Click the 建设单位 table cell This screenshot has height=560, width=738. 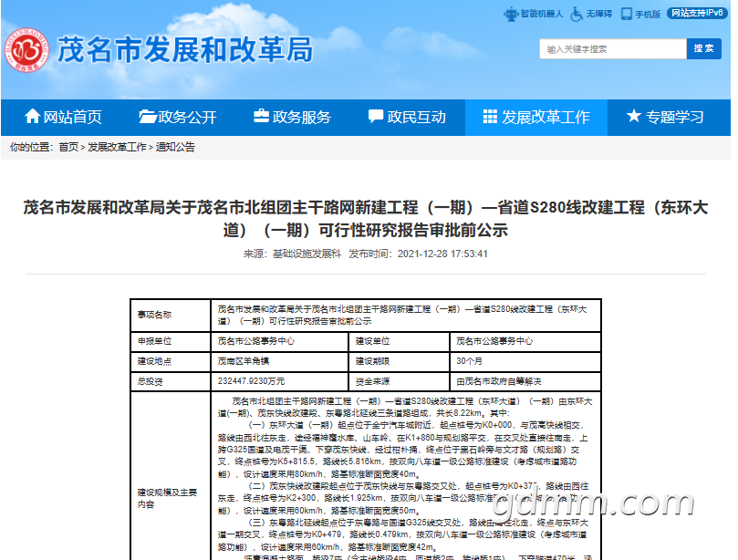pyautogui.click(x=400, y=342)
